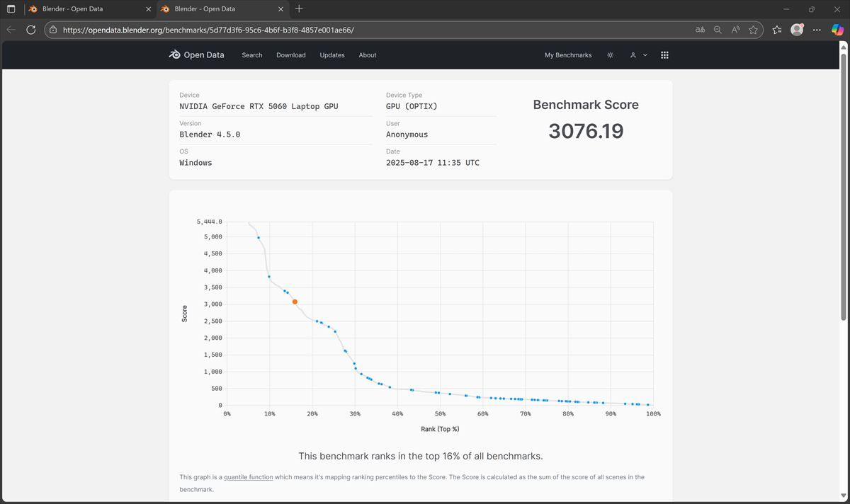Open the browser profile avatar
The width and height of the screenshot is (850, 504).
click(797, 30)
